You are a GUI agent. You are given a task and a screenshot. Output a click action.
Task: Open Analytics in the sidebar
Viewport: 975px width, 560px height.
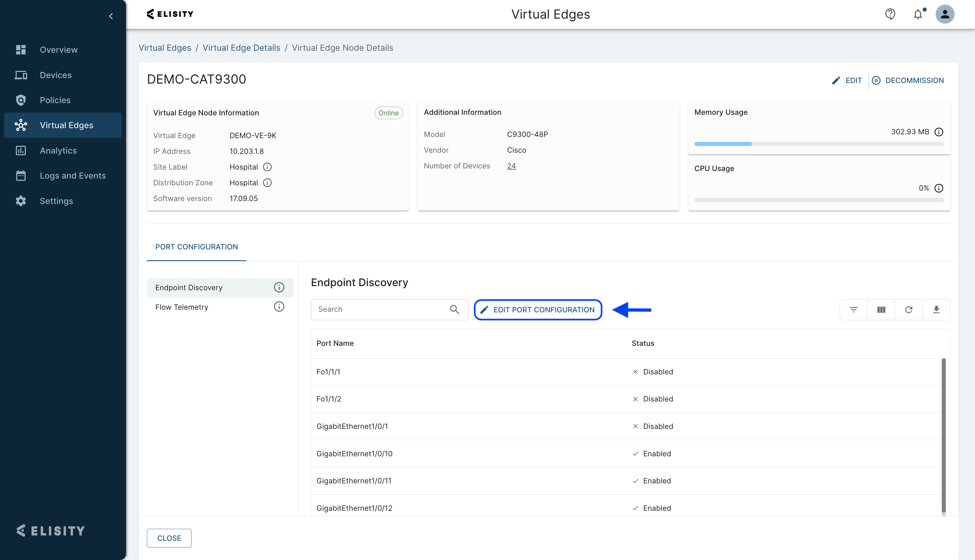[x=58, y=150]
